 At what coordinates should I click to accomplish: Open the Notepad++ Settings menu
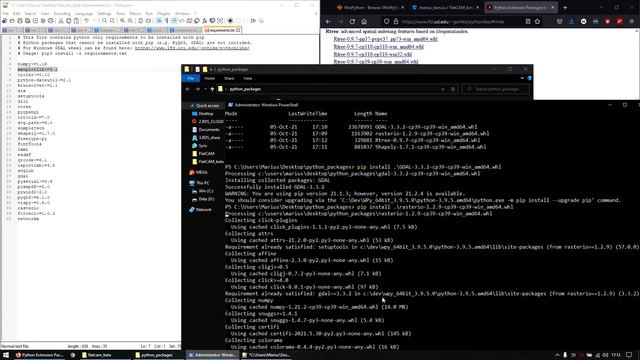104,13
